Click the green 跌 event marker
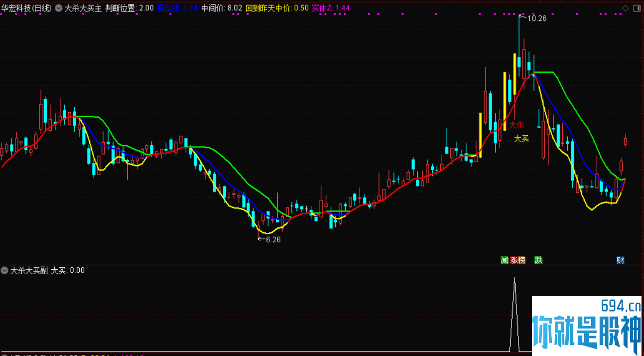 538,260
